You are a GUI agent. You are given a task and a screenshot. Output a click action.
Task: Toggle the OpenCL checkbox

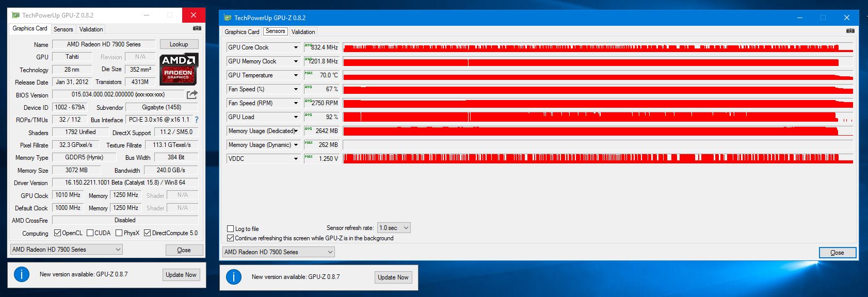58,233
